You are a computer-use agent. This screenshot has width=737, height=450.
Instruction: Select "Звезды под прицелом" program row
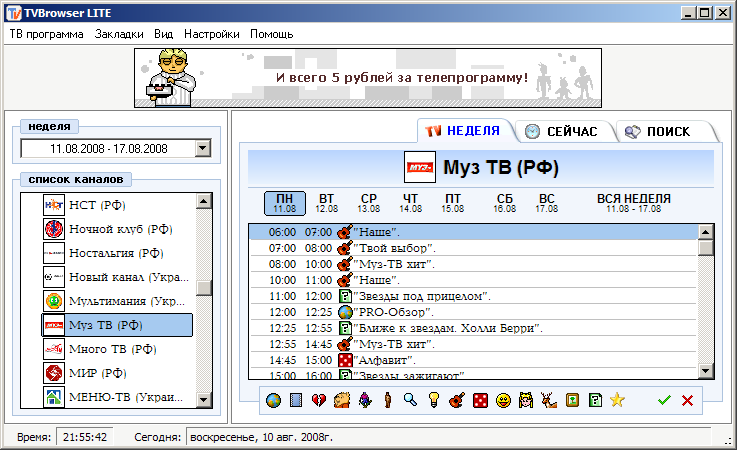(474, 296)
